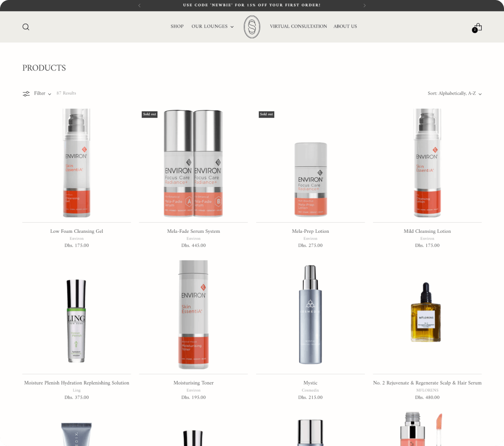Click the Mela-Prep Lotion product image
The image size is (504, 446).
tap(310, 179)
